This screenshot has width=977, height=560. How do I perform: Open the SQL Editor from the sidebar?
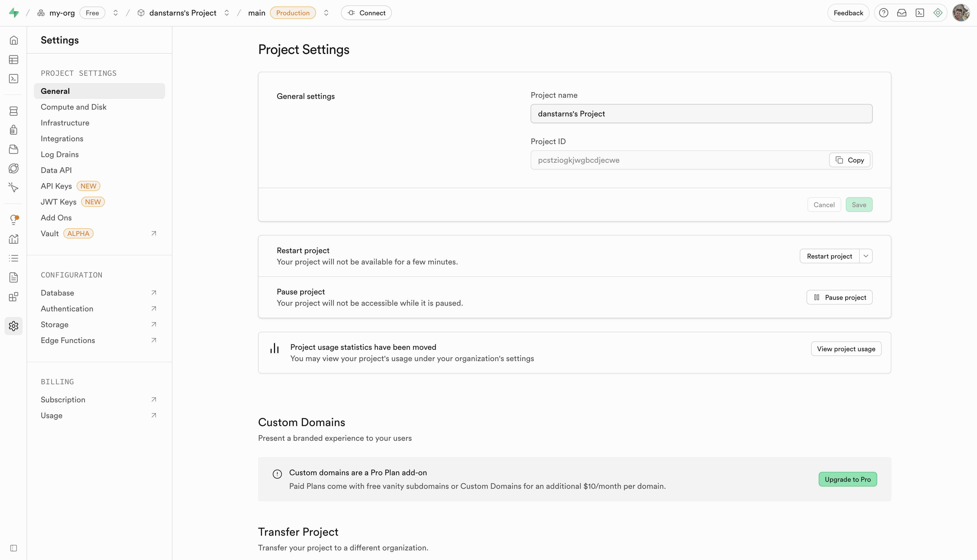14,79
